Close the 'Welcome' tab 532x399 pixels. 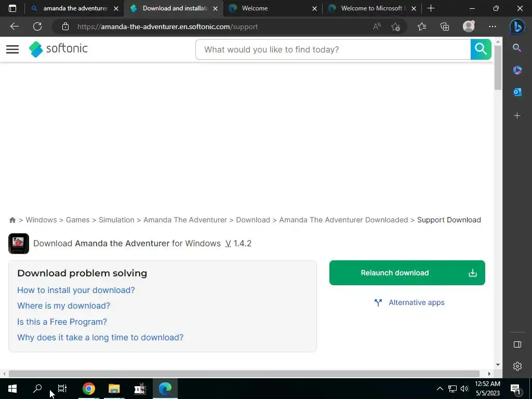(314, 8)
